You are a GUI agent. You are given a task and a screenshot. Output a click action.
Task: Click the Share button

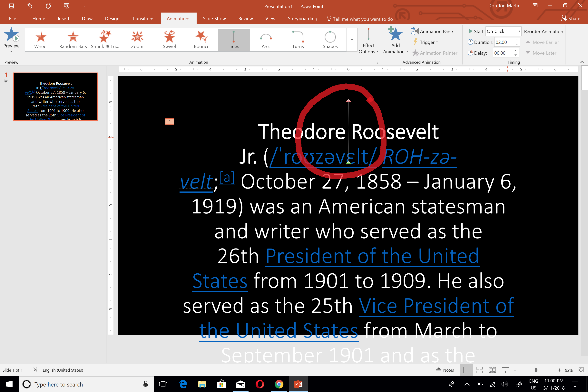(571, 18)
